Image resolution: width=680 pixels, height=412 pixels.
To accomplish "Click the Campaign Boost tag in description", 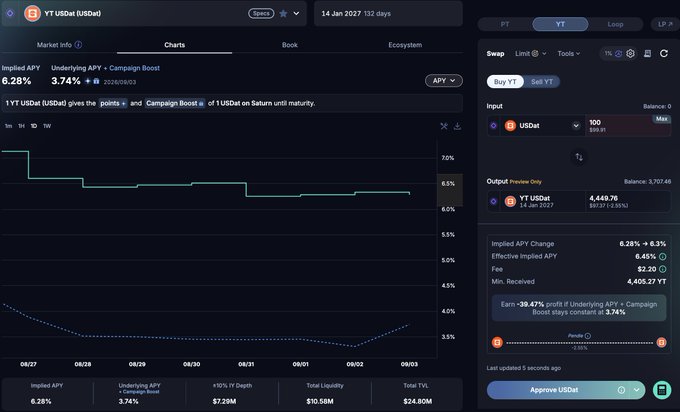I will [174, 103].
